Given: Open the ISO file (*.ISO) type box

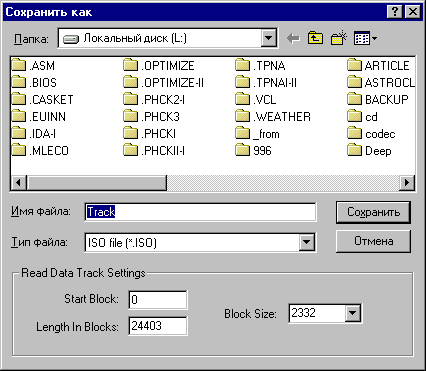Looking at the screenshot, I should pos(200,242).
